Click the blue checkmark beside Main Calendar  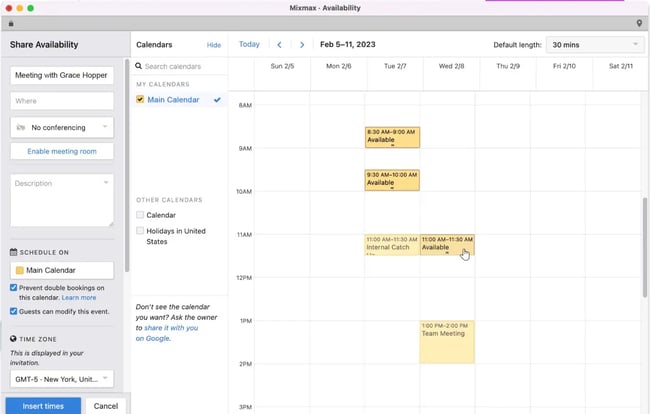[x=217, y=100]
